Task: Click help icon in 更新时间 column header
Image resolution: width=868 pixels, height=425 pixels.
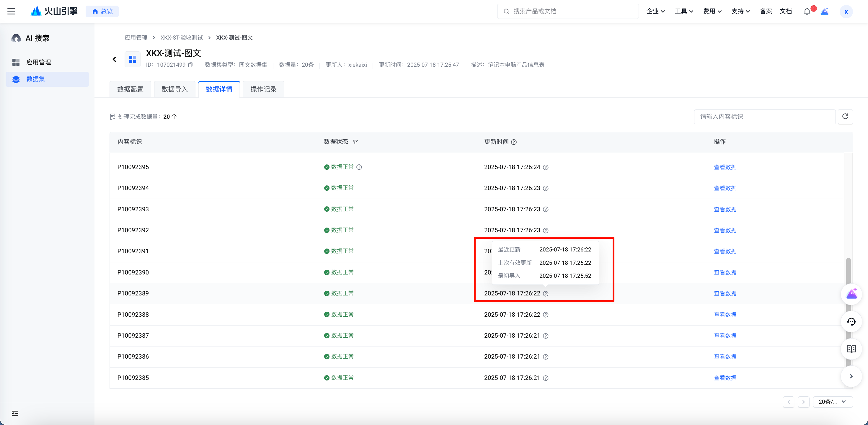Action: [x=514, y=142]
